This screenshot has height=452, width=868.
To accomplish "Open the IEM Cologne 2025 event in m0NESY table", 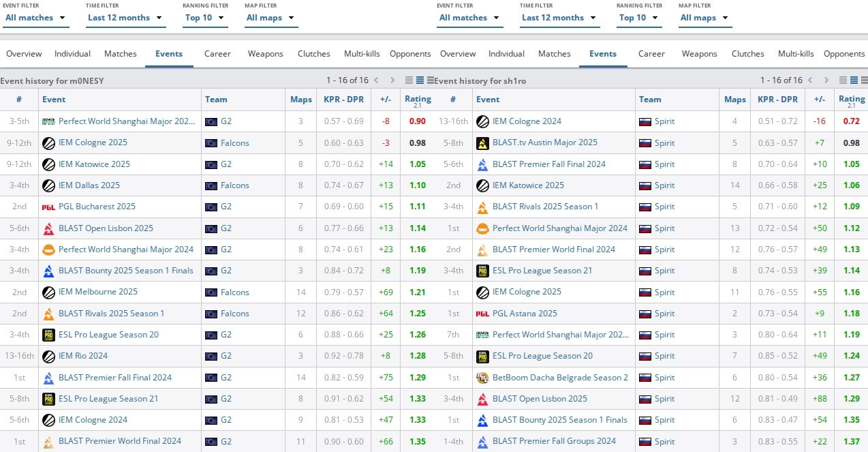I will [x=93, y=142].
